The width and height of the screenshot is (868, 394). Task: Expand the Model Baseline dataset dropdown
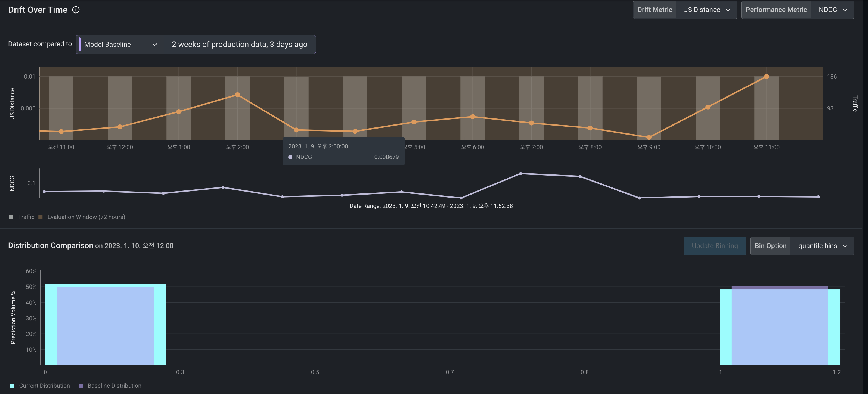[120, 45]
